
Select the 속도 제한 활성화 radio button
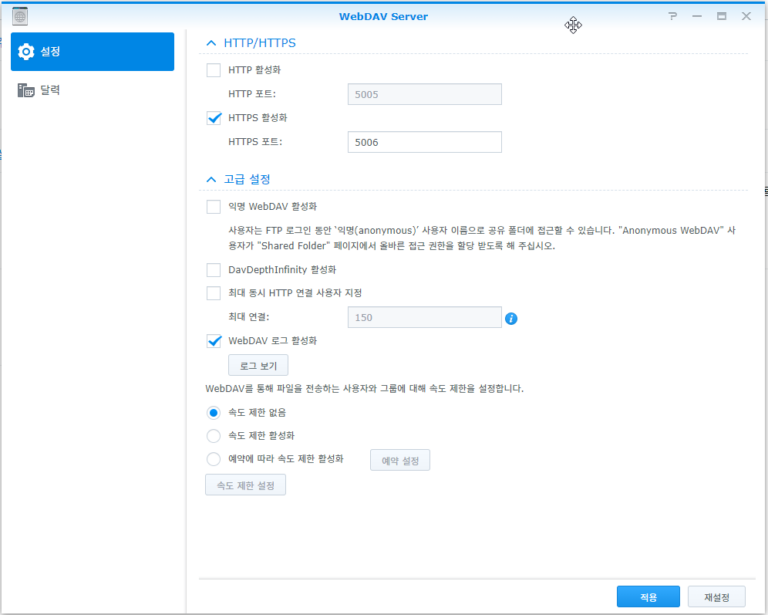pos(213,436)
